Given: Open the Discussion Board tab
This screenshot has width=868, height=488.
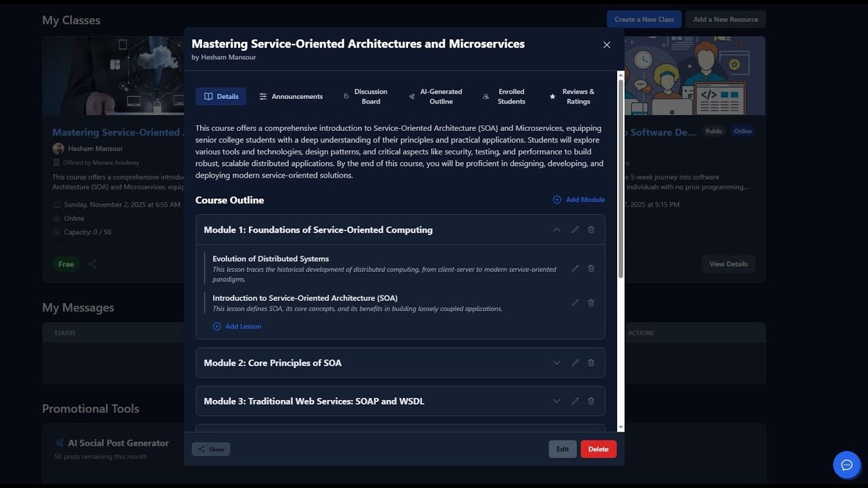Looking at the screenshot, I should click(365, 96).
